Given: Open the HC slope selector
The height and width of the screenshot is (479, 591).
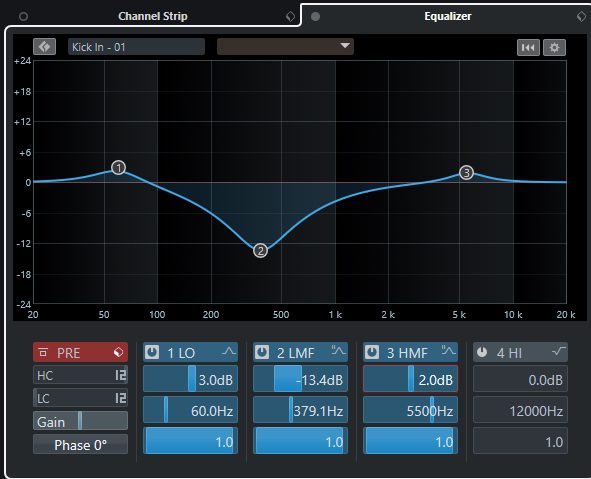Looking at the screenshot, I should (121, 375).
